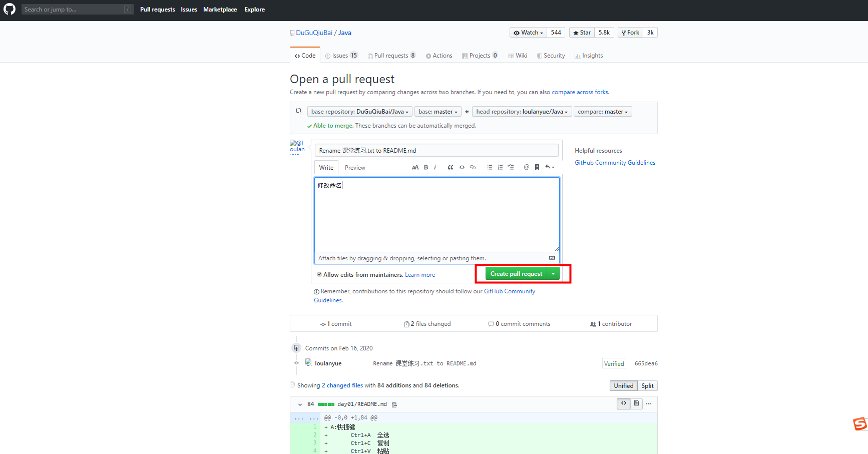Click Create pull request button
The image size is (868, 454).
516,274
